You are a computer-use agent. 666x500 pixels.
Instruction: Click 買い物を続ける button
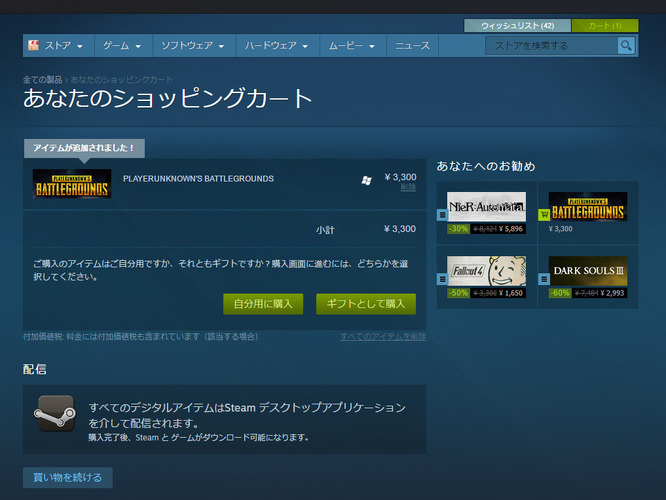pyautogui.click(x=68, y=477)
